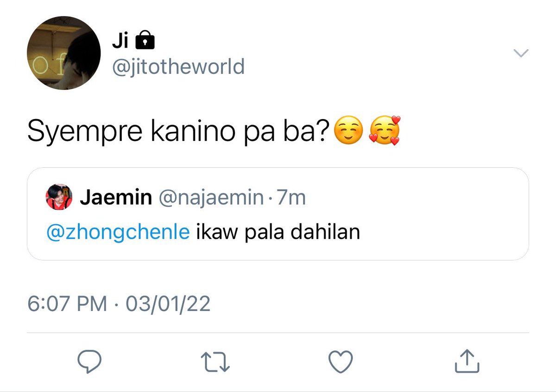Viewport: 556px width, 392px height.
Task: Open the share upload icon
Action: (x=467, y=361)
